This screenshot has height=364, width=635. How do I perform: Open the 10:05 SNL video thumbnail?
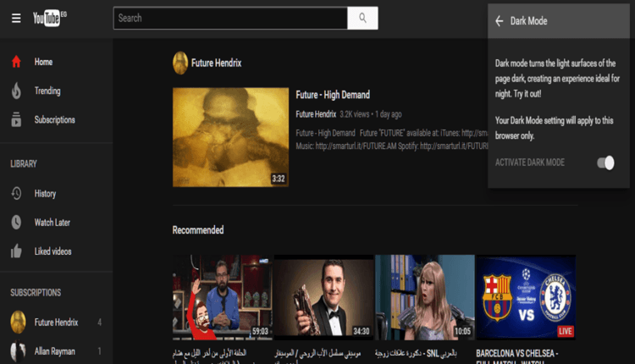[425, 297]
